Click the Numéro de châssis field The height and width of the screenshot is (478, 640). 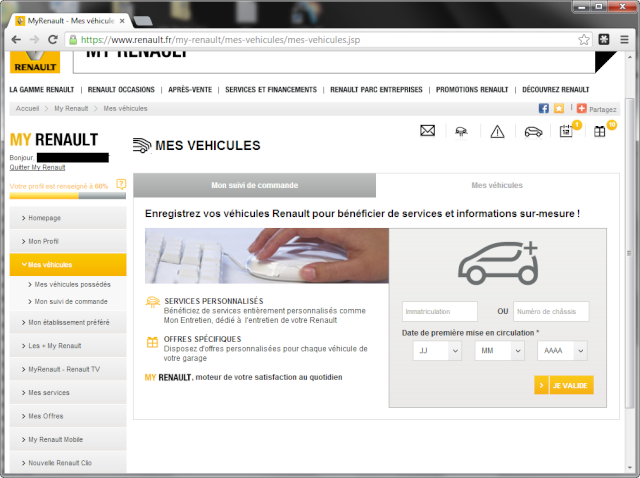[551, 311]
